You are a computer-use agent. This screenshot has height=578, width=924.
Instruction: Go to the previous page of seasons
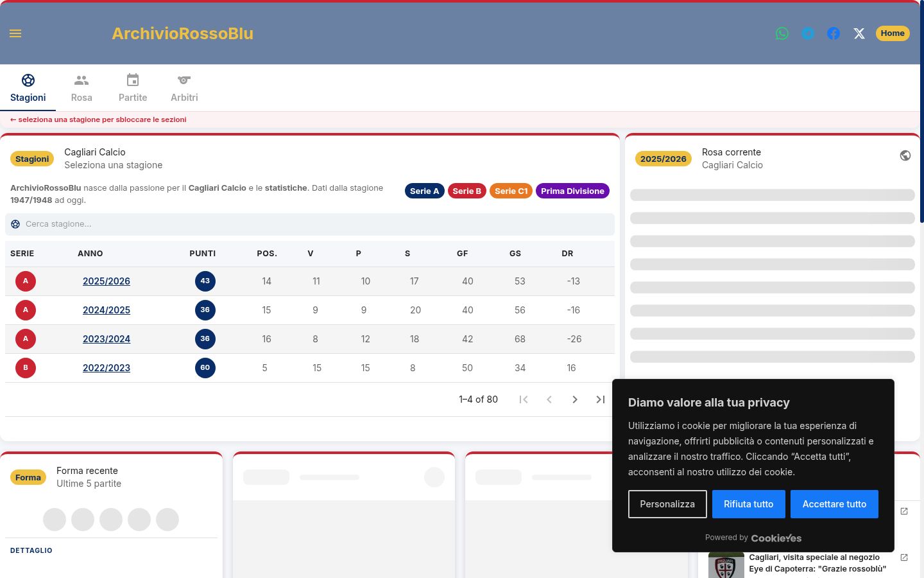549,399
